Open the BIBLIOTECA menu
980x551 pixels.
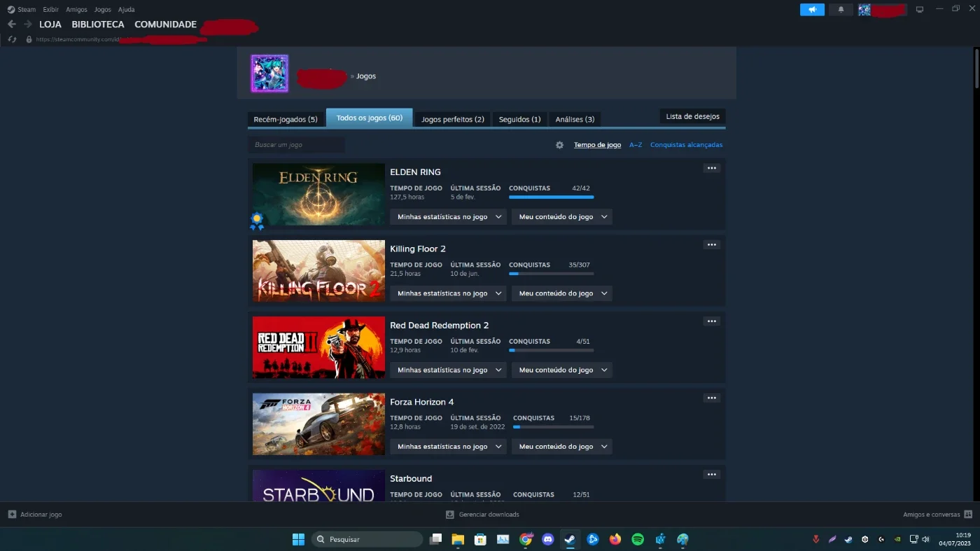point(98,24)
